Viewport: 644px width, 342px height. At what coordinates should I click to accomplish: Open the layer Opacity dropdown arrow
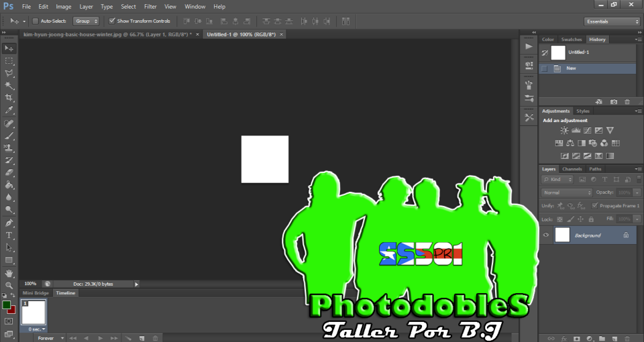pos(637,192)
